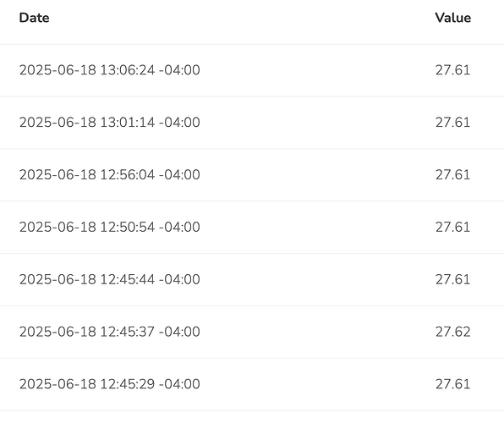Click value 27.61 in 12:56:04 row

[453, 175]
